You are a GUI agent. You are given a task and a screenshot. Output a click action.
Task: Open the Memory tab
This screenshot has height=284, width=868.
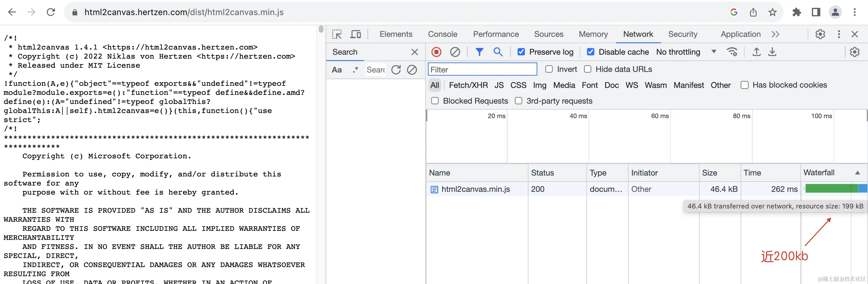593,34
